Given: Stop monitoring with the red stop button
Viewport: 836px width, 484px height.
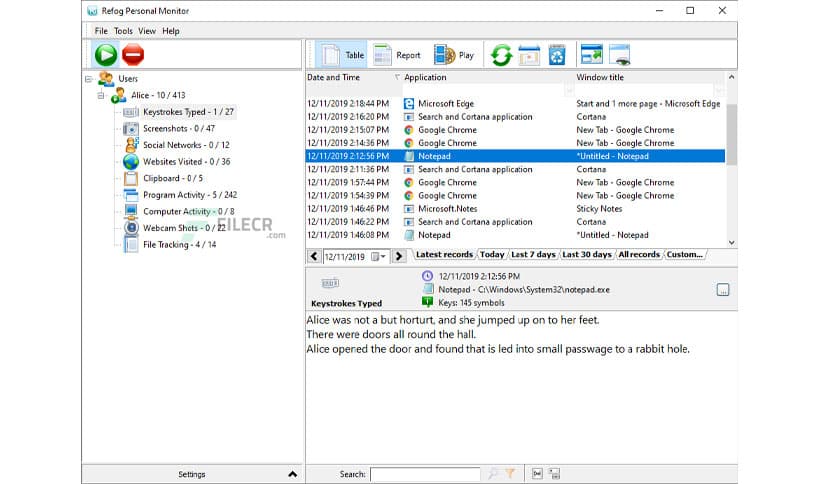Looking at the screenshot, I should coord(133,54).
